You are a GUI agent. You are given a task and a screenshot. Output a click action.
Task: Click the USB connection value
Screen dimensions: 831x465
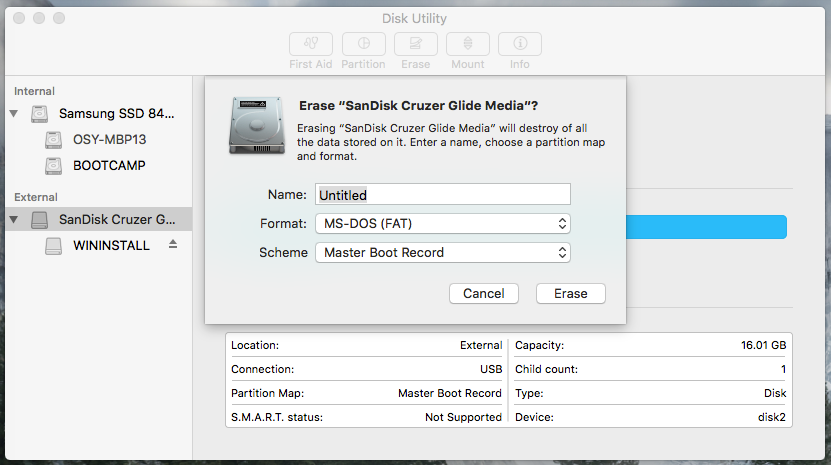491,369
